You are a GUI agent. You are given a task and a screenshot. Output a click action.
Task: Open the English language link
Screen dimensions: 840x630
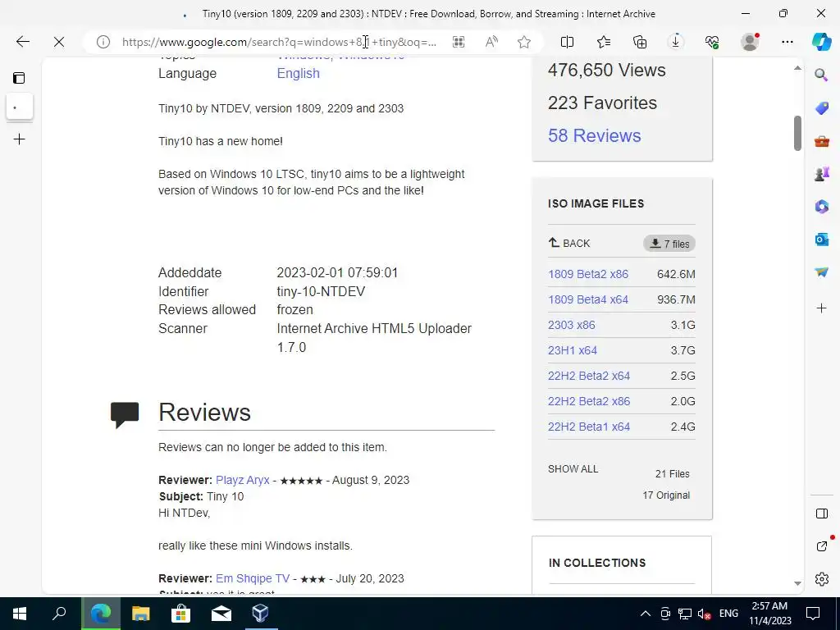coord(298,73)
